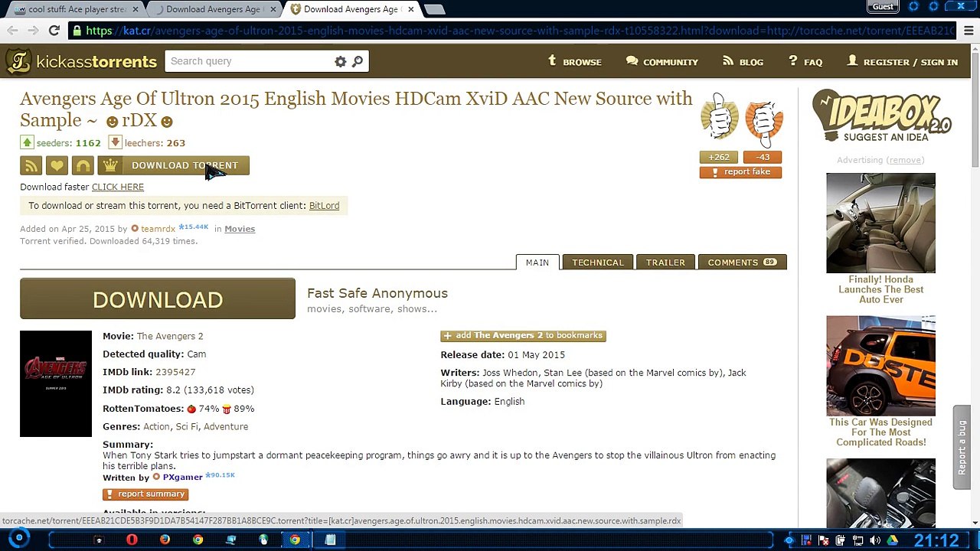Open 'The Avengers 2' movie link
The height and width of the screenshot is (551, 980).
click(170, 336)
